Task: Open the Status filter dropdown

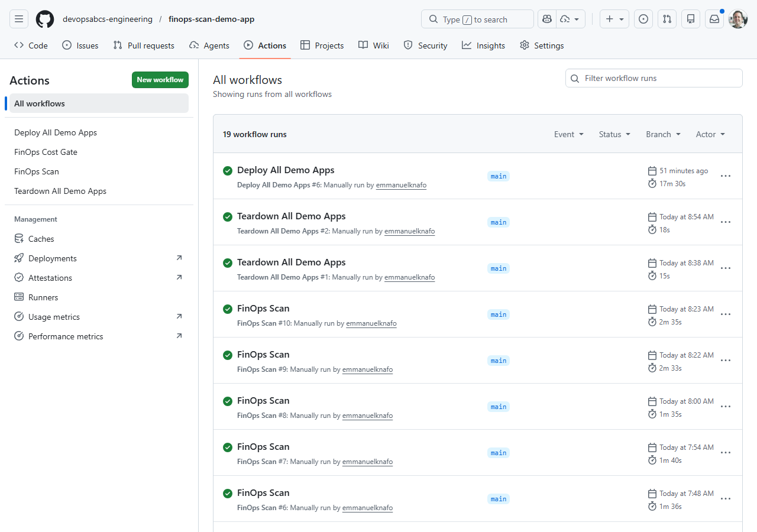Action: click(614, 134)
